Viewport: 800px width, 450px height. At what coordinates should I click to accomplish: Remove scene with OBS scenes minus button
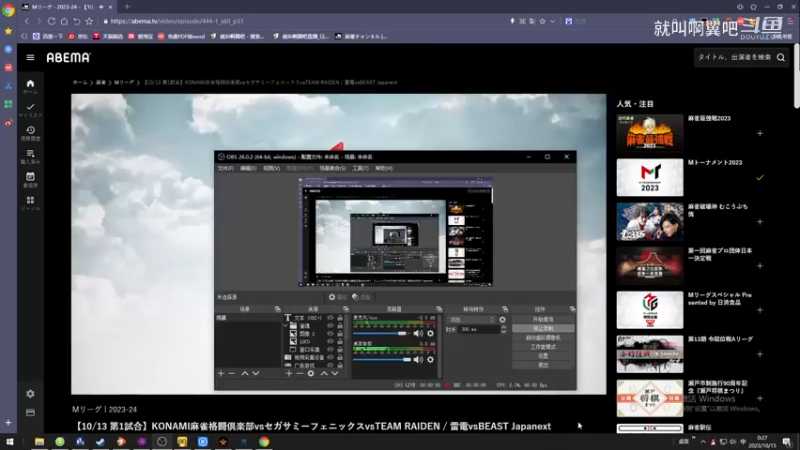coord(232,373)
